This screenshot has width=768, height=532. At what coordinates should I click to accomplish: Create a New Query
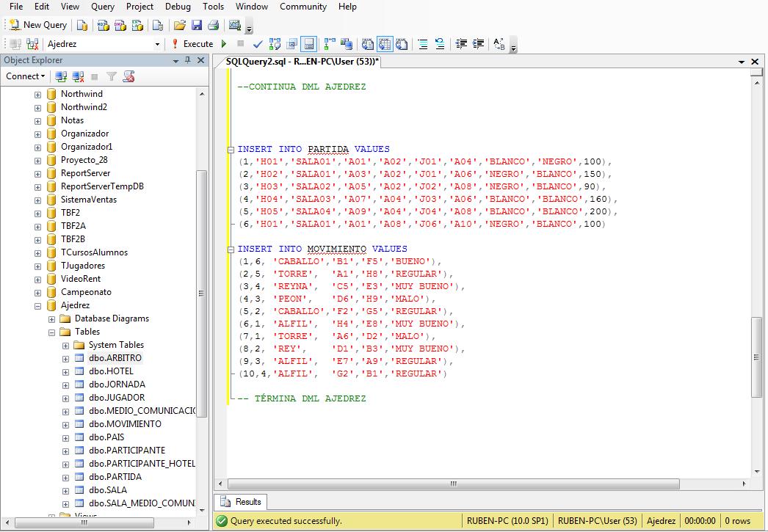tap(37, 24)
